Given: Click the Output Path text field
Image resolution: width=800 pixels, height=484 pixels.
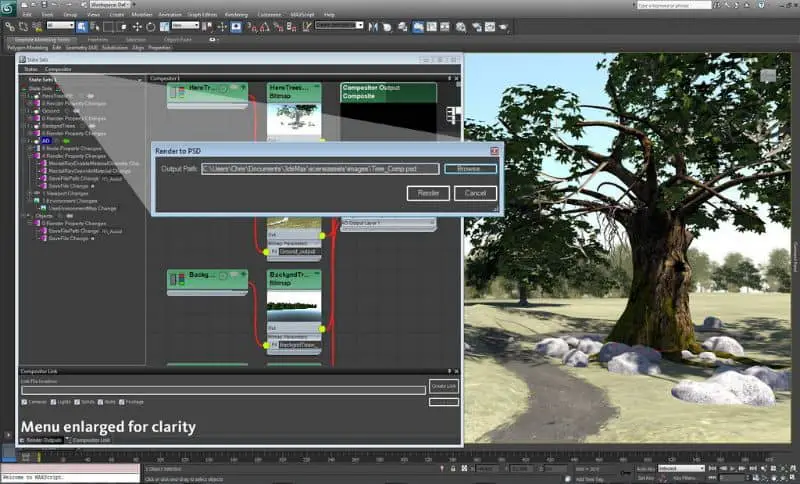Looking at the screenshot, I should point(320,169).
